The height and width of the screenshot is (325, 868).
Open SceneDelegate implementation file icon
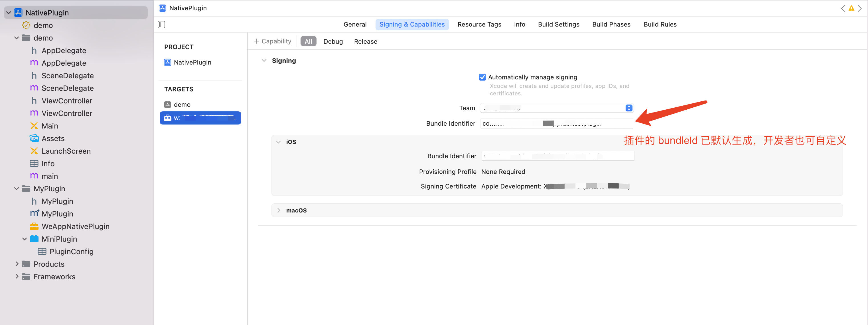[34, 88]
